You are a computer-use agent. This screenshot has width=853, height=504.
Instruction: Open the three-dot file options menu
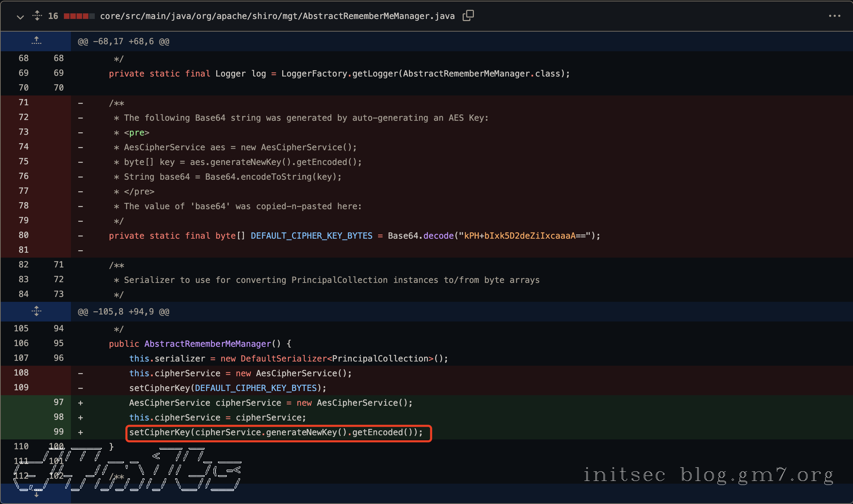(x=834, y=16)
